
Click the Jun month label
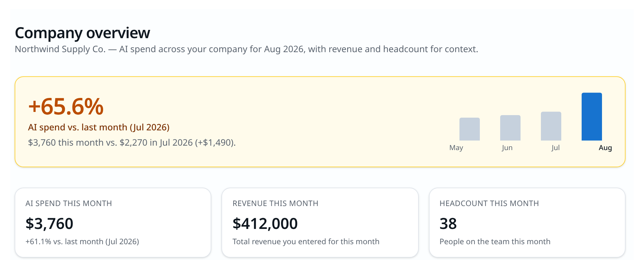(507, 148)
